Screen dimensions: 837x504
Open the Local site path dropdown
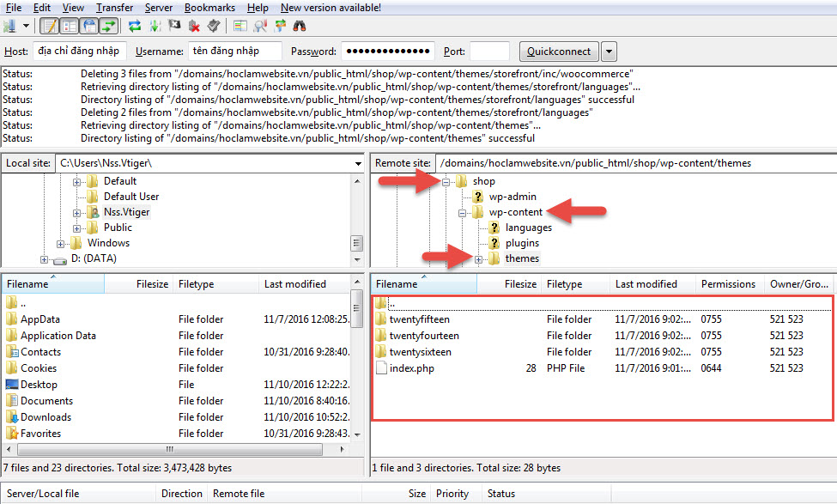coord(357,163)
